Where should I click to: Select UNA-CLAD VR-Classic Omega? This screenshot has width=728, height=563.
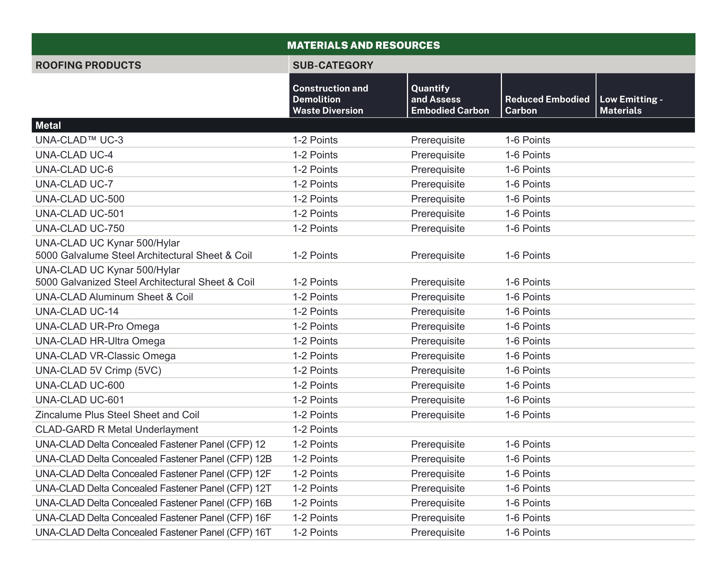tap(105, 356)
